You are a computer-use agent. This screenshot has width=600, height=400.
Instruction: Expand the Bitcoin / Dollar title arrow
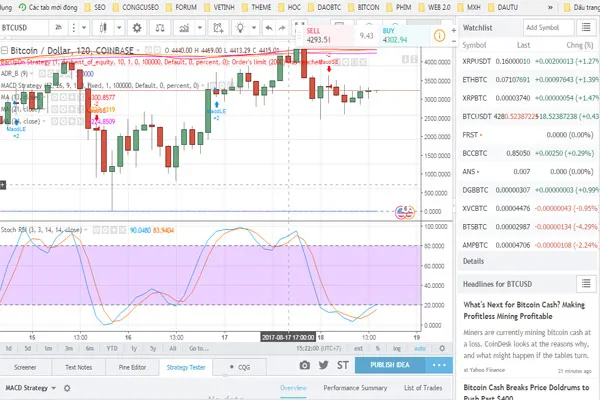tap(137, 50)
